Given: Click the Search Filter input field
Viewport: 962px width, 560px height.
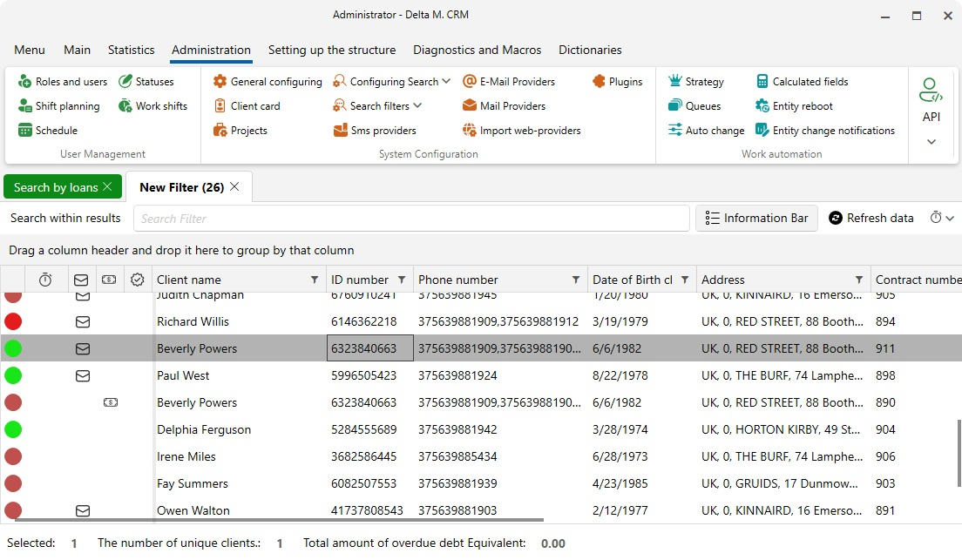Looking at the screenshot, I should point(411,219).
